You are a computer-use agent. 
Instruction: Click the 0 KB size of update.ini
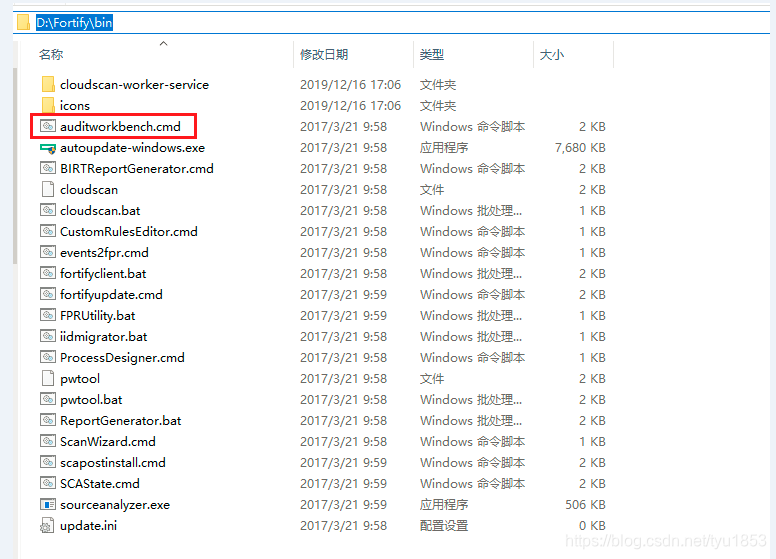pos(592,525)
